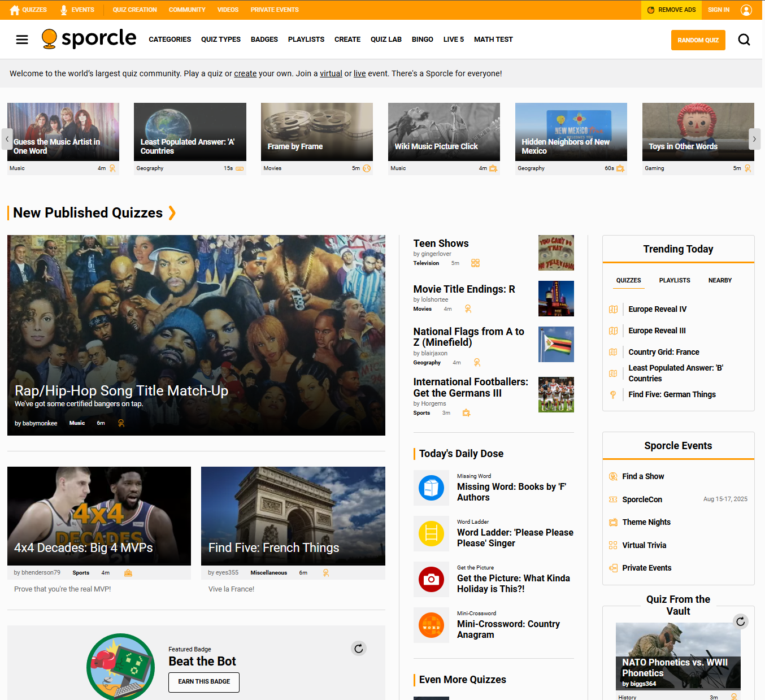
Task: Click the Random Quiz button
Action: [x=698, y=40]
